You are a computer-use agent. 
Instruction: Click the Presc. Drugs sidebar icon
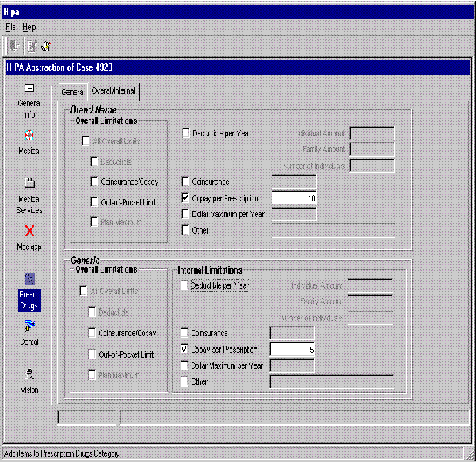[29, 279]
